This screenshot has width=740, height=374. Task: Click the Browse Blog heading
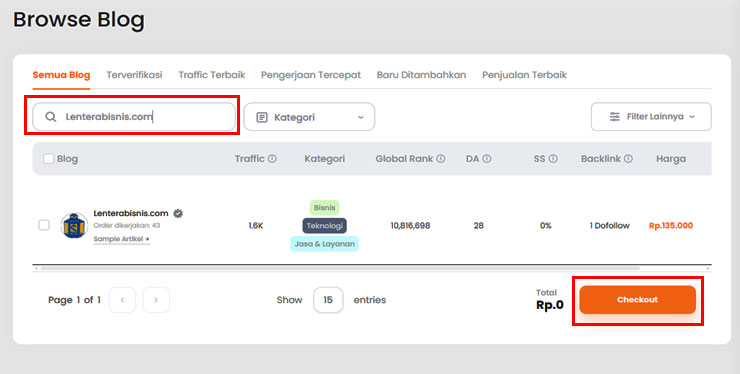(x=79, y=20)
